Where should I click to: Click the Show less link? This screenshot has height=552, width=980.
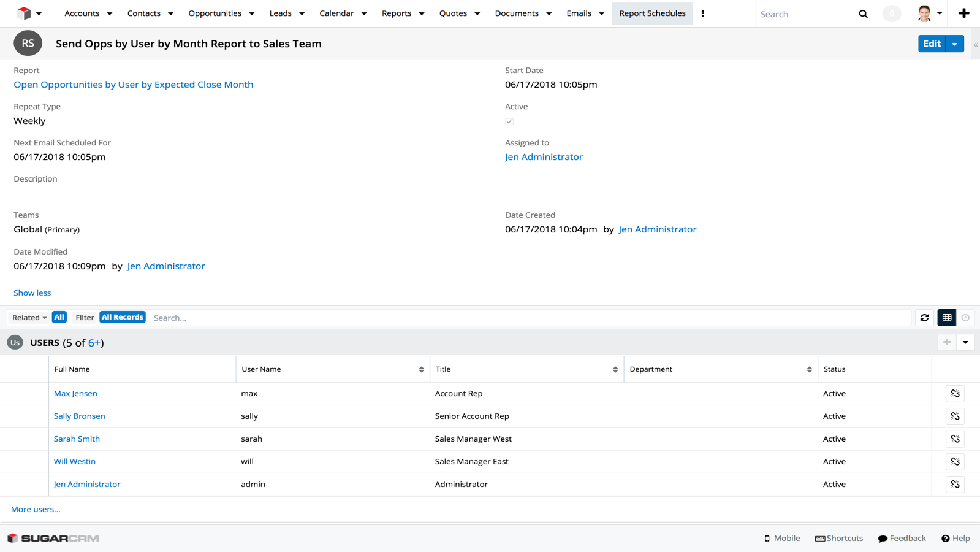pos(32,293)
